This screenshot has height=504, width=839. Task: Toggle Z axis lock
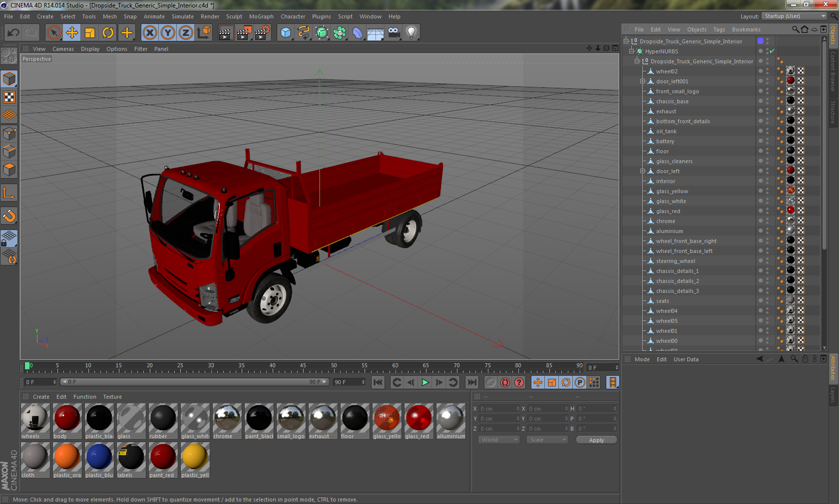pyautogui.click(x=186, y=33)
